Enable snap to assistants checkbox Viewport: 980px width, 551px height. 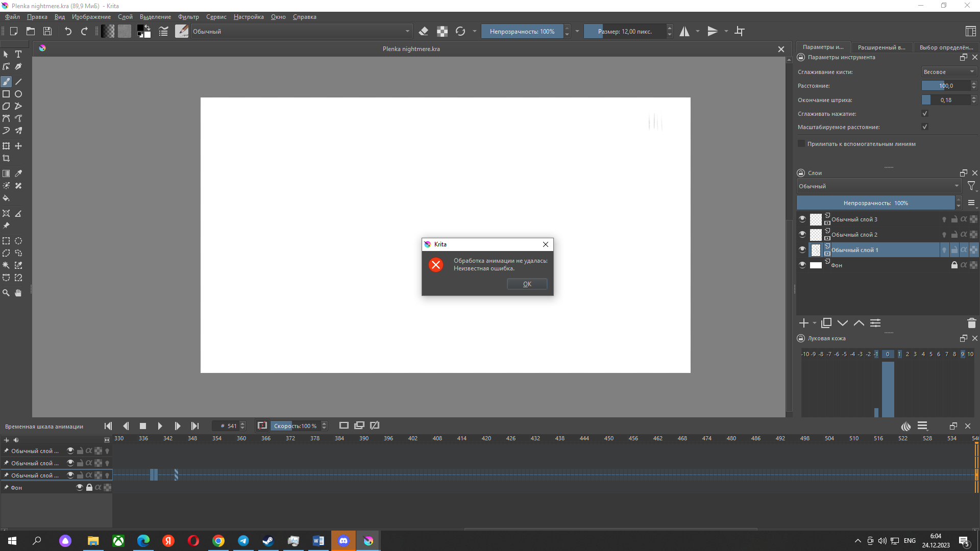(x=801, y=144)
